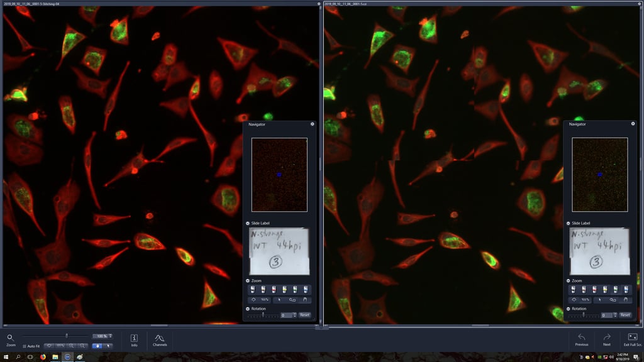Exit full screen mode
Viewport: 644px width, 362px height.
[x=633, y=340]
